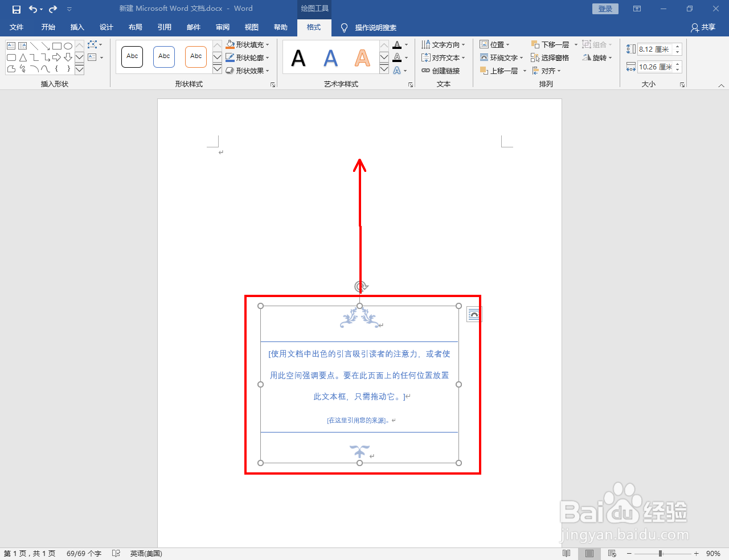The height and width of the screenshot is (560, 729).
Task: Click the Layout Options button beside text box
Action: [x=473, y=314]
